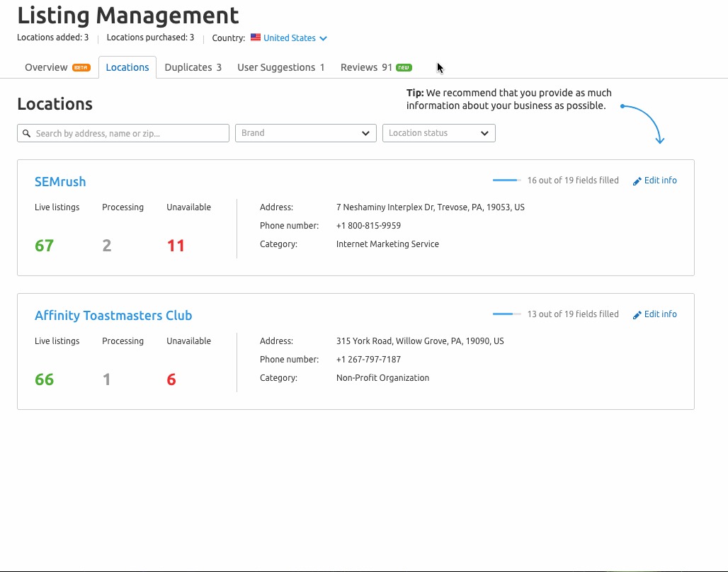Viewport: 728px width, 572px height.
Task: Open the User Suggestions tab
Action: [x=281, y=67]
